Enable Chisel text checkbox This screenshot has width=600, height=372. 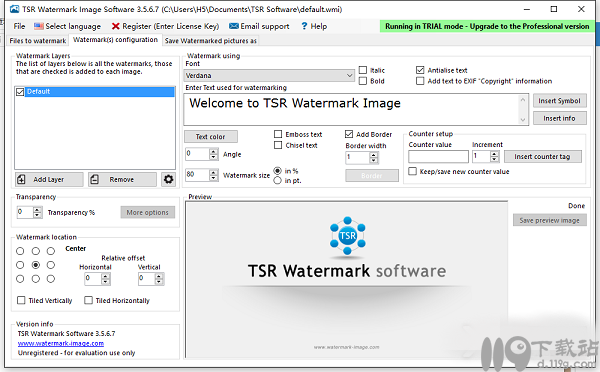coord(278,145)
